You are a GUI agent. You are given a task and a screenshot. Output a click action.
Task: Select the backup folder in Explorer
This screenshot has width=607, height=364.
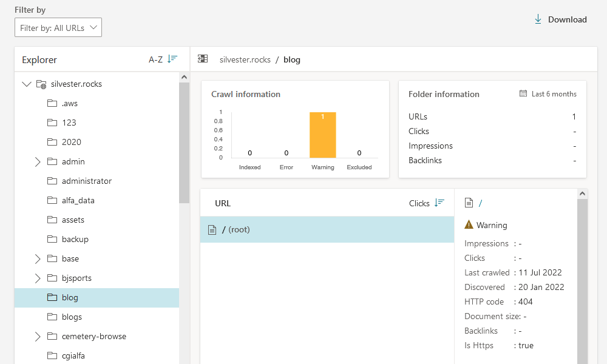click(x=75, y=240)
